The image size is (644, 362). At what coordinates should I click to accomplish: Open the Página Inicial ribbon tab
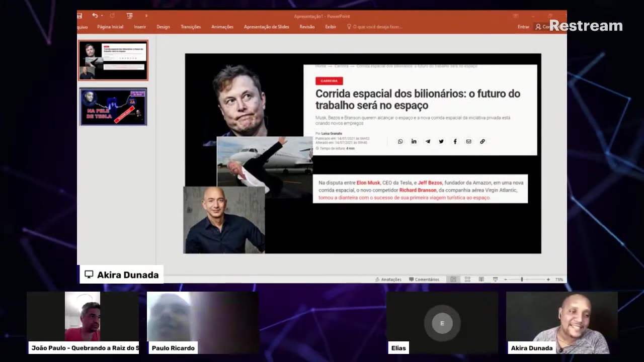click(110, 27)
